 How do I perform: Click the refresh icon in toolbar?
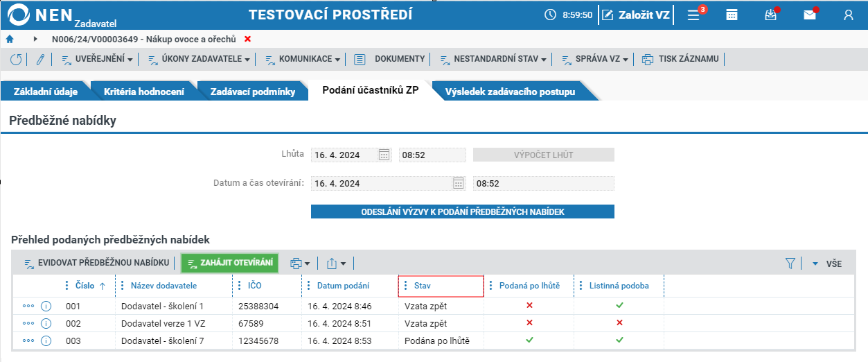pos(16,60)
